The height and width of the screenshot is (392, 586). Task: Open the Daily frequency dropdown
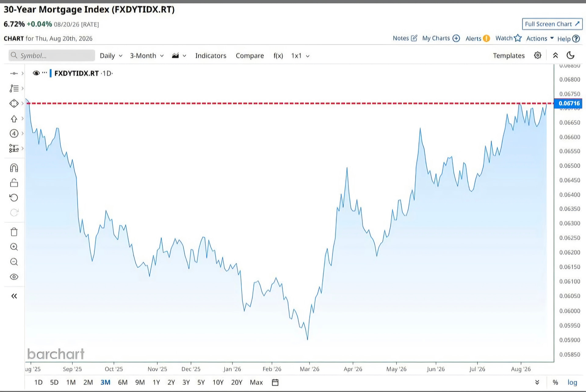[111, 56]
